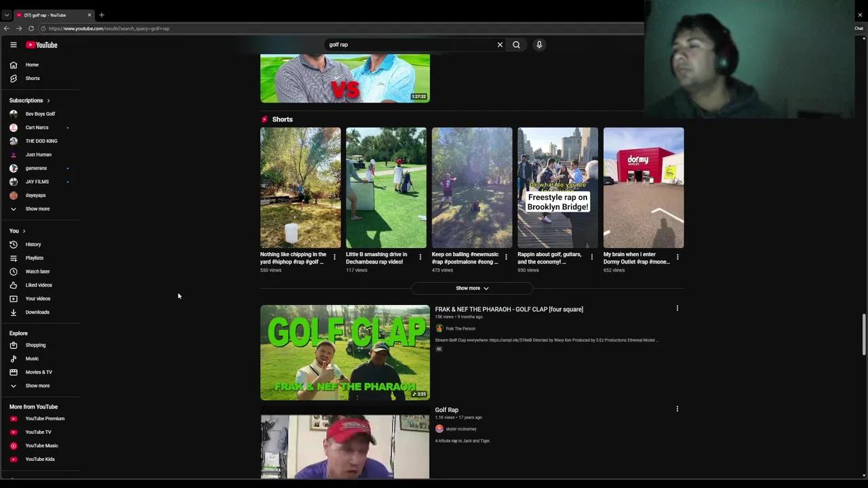The height and width of the screenshot is (488, 868).
Task: Open FRAK & NEF THE PHARAOH video title
Action: (509, 309)
